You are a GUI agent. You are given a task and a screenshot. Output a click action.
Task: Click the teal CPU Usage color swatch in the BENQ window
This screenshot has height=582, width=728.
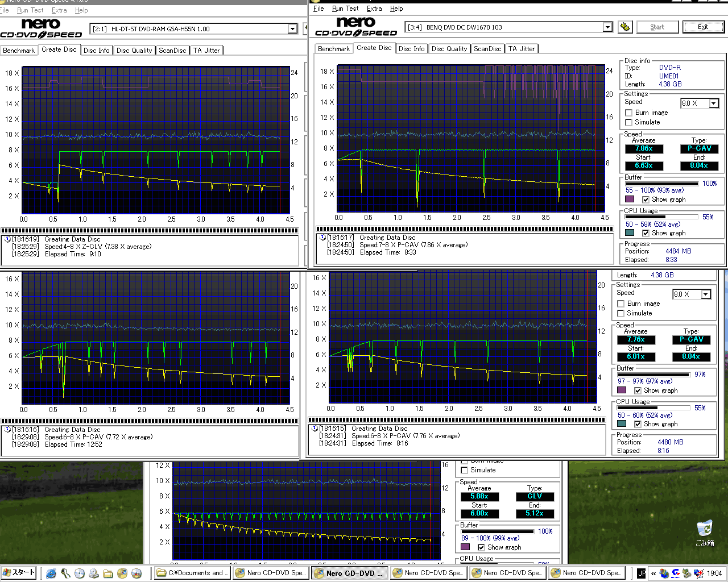point(630,233)
